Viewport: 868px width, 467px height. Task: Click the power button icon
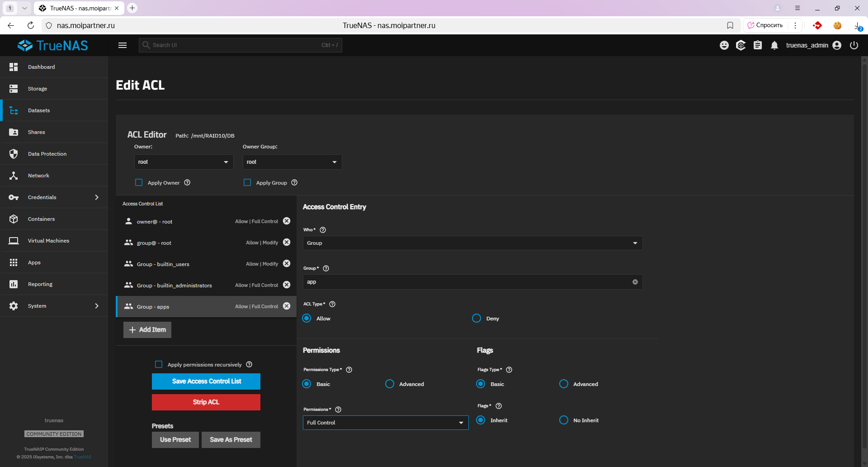pos(854,45)
